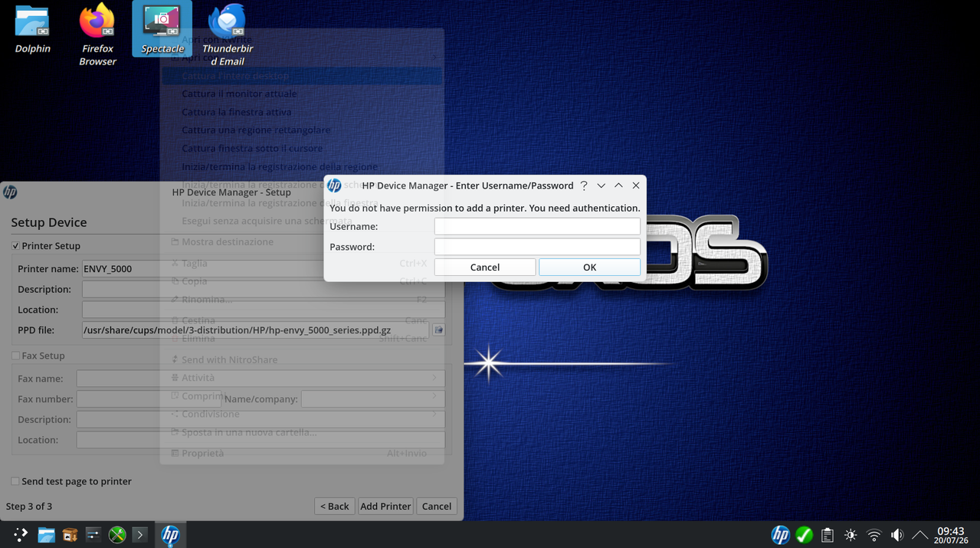The image size is (980, 548).
Task: Open the brightness tray icon
Action: [851, 535]
